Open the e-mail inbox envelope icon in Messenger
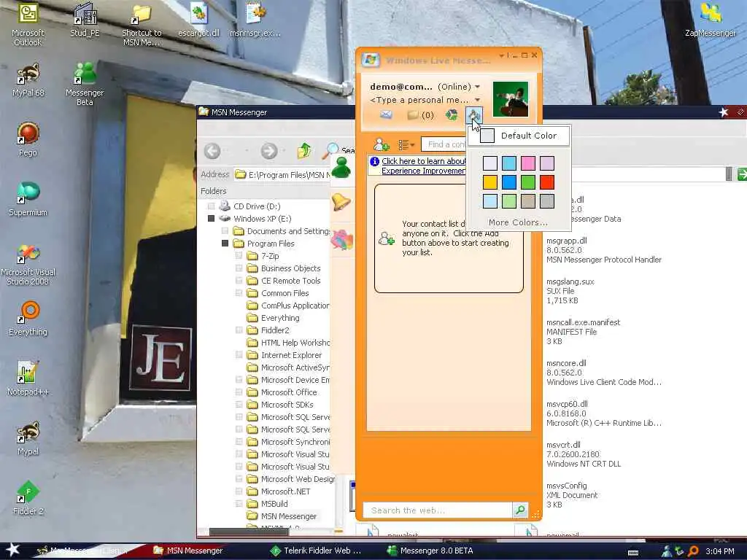 (386, 114)
